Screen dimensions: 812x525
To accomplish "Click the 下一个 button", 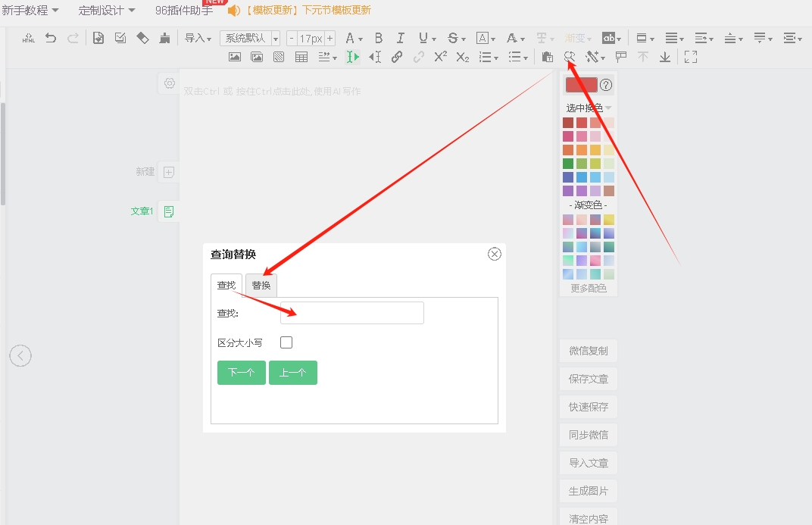I will click(x=241, y=373).
